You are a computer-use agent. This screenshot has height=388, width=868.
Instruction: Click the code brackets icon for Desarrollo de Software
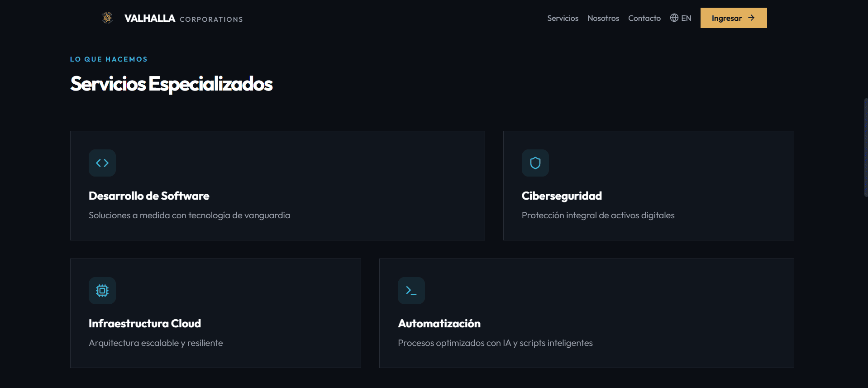pos(102,163)
